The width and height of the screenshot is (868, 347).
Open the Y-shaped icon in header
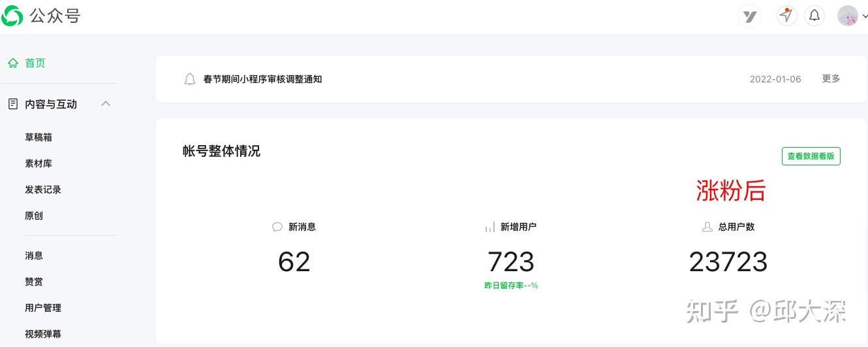pyautogui.click(x=750, y=16)
